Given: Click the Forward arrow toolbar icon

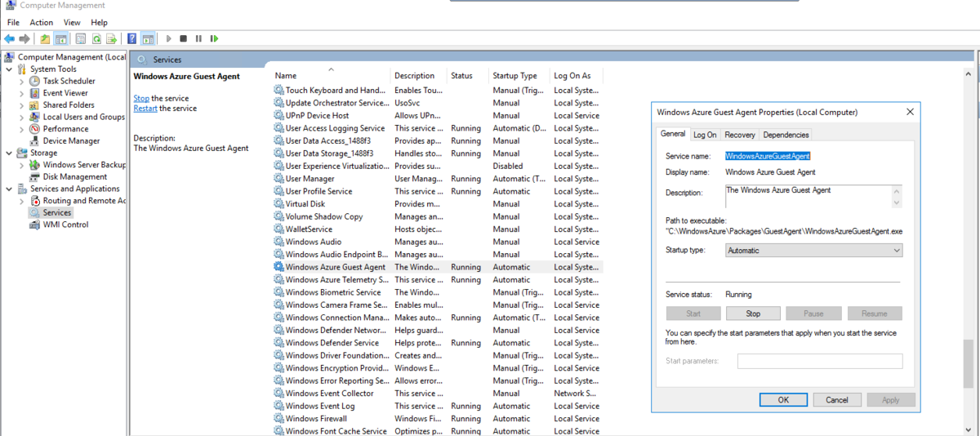Looking at the screenshot, I should coord(24,38).
